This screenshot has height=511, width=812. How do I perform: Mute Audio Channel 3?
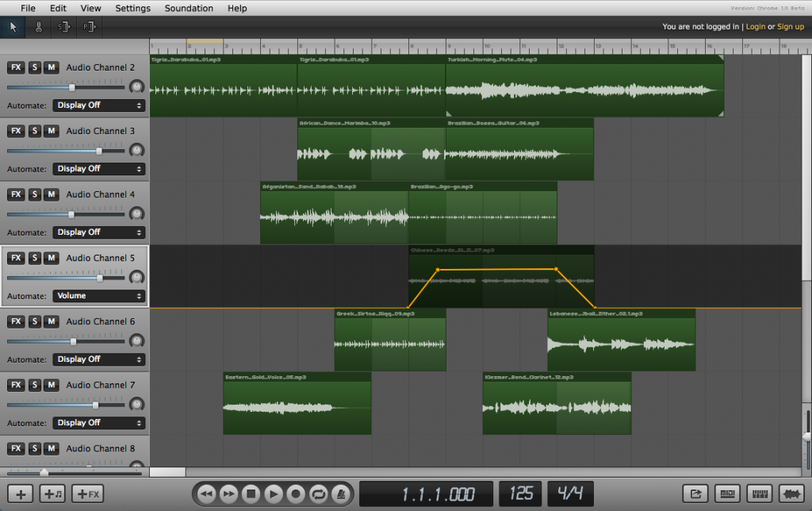click(52, 131)
